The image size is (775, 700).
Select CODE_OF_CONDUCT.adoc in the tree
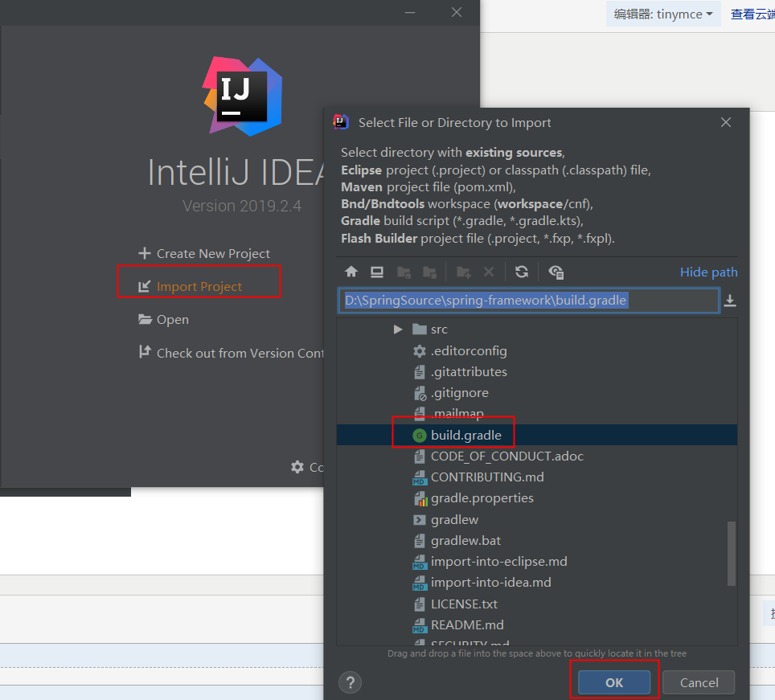(x=507, y=456)
